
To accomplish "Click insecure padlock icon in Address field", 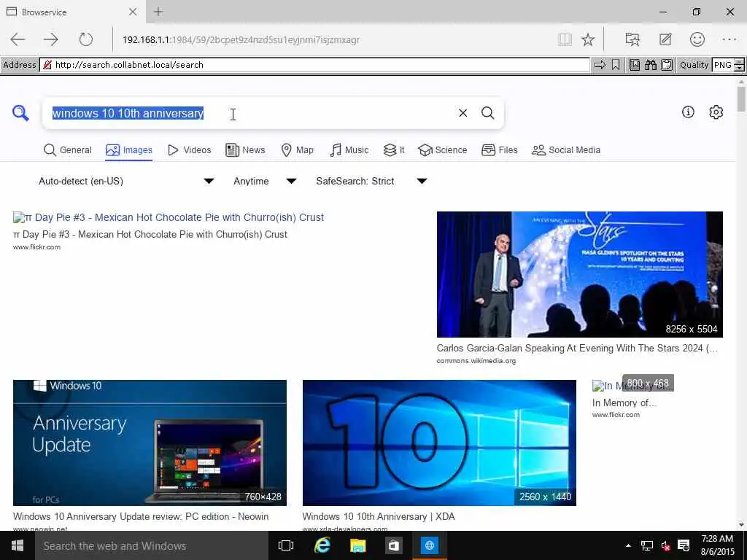I will (47, 65).
